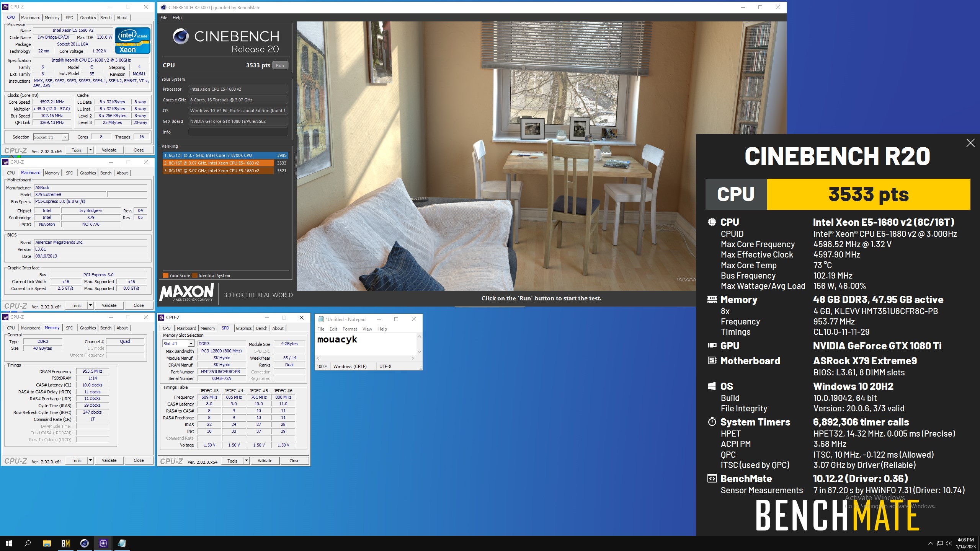The width and height of the screenshot is (980, 551).
Task: Click the BenchMate GPU section icon
Action: [712, 346]
